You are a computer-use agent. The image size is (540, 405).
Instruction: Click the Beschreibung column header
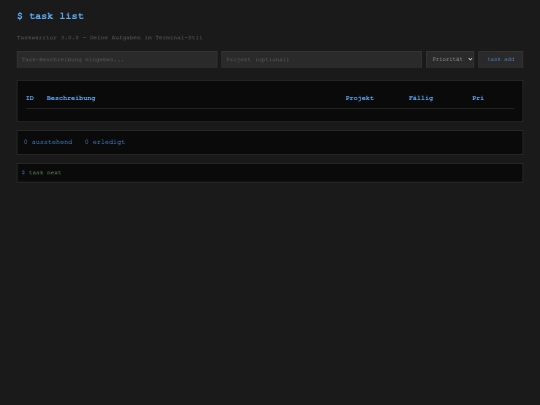tap(71, 98)
